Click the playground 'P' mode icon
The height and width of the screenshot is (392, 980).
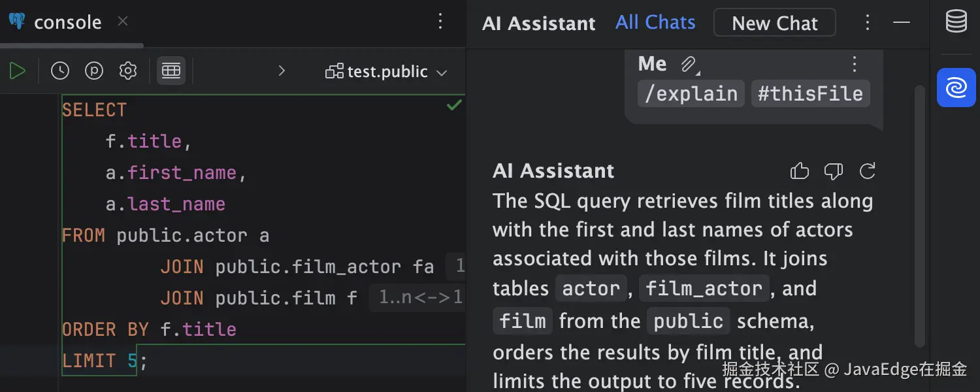94,71
